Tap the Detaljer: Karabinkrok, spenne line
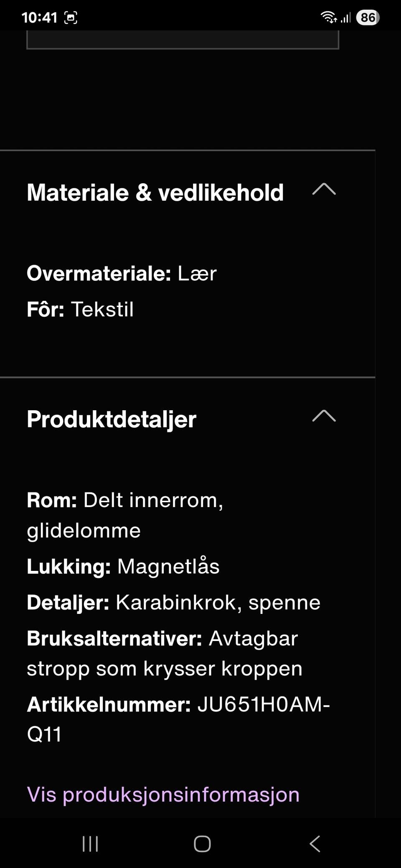This screenshot has width=401, height=868. 173,603
